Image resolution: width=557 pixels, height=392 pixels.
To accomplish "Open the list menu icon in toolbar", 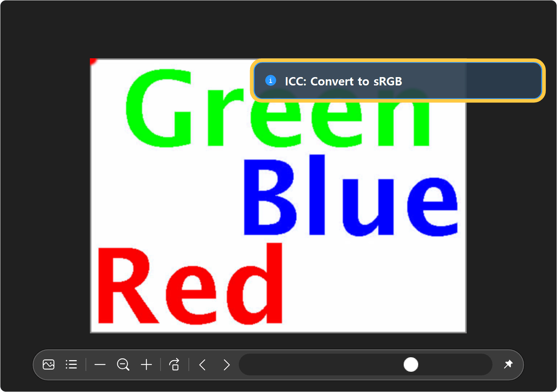I will point(71,364).
